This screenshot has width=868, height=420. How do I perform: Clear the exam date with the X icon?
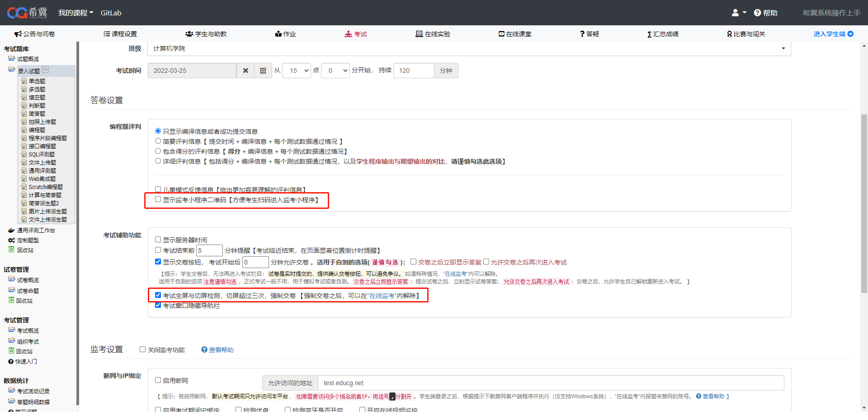pos(245,71)
